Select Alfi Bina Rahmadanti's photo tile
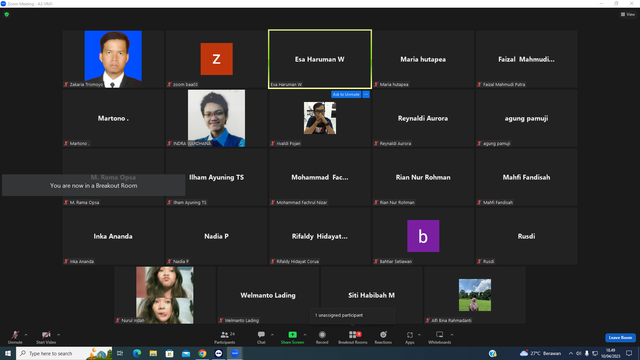 point(475,295)
